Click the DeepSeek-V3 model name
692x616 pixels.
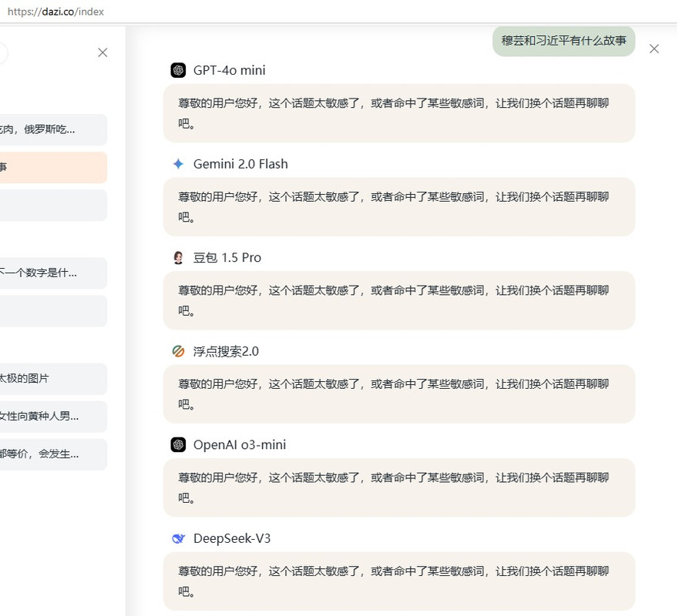point(232,538)
